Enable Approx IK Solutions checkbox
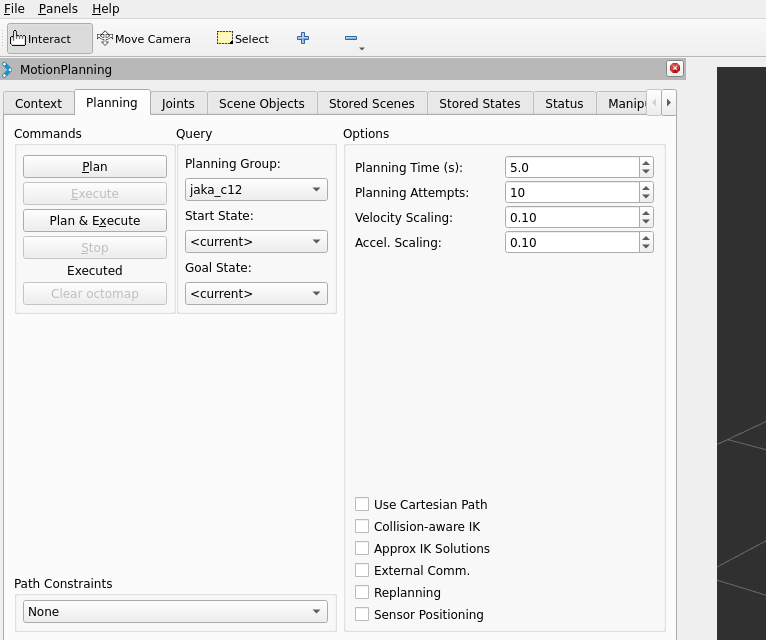The image size is (766, 640). (362, 548)
